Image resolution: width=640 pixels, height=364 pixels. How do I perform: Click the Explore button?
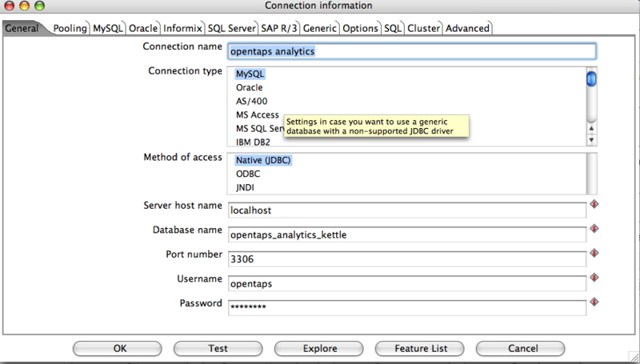(318, 349)
